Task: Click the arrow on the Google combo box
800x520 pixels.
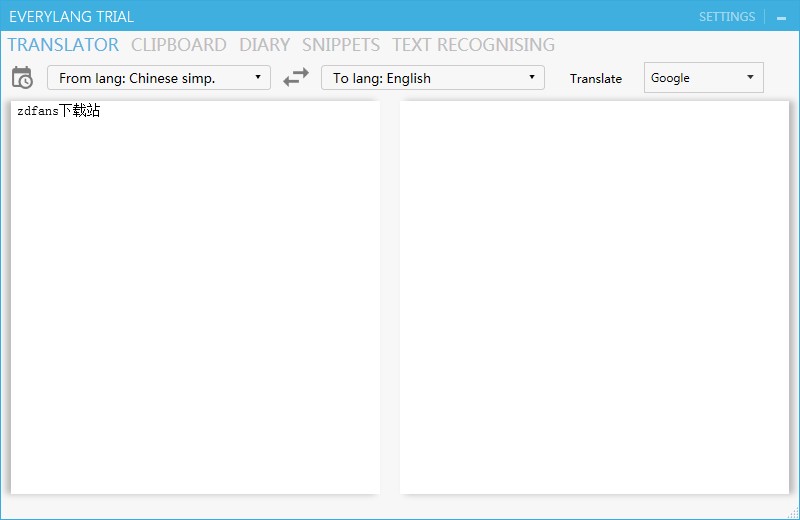Action: point(750,78)
